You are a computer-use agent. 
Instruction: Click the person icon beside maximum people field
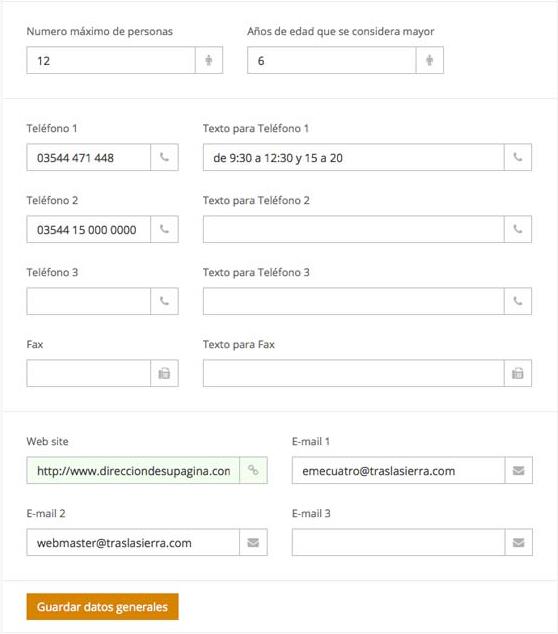click(x=209, y=60)
